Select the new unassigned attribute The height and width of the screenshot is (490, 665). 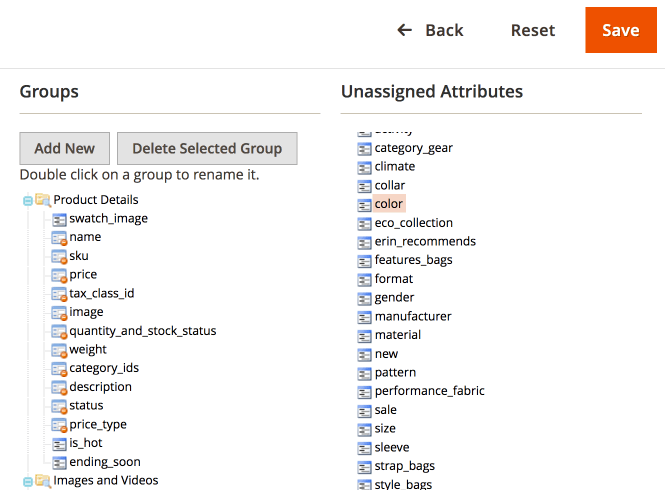coord(386,354)
